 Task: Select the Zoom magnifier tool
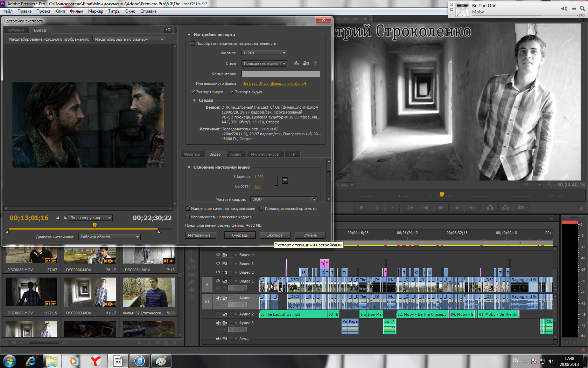191,297
